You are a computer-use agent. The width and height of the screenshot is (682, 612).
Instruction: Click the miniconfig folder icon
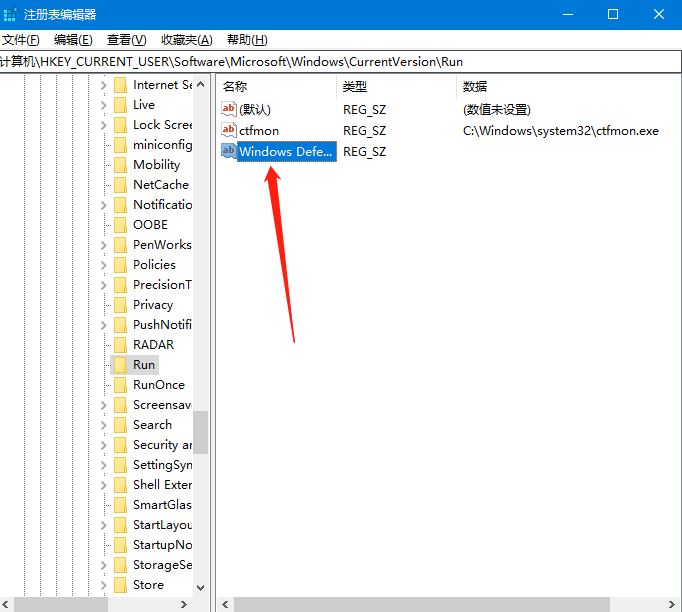[120, 145]
